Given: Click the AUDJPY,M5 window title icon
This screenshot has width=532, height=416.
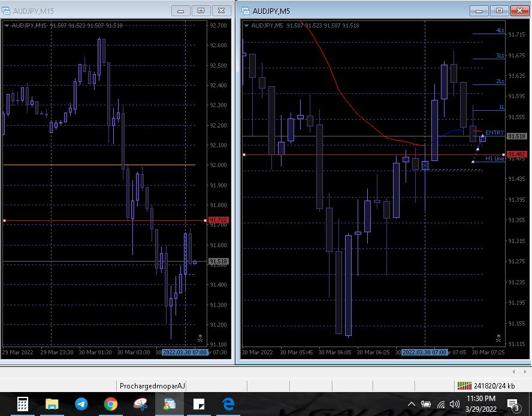Looking at the screenshot, I should click(246, 11).
